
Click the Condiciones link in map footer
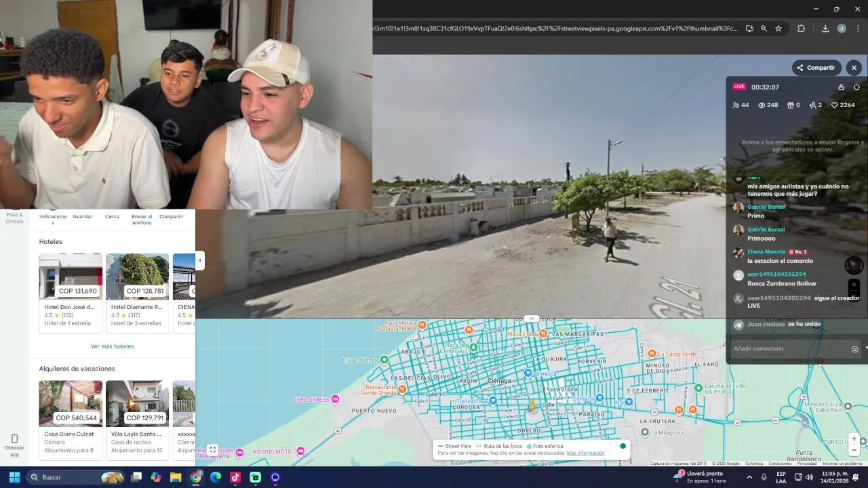(x=780, y=464)
